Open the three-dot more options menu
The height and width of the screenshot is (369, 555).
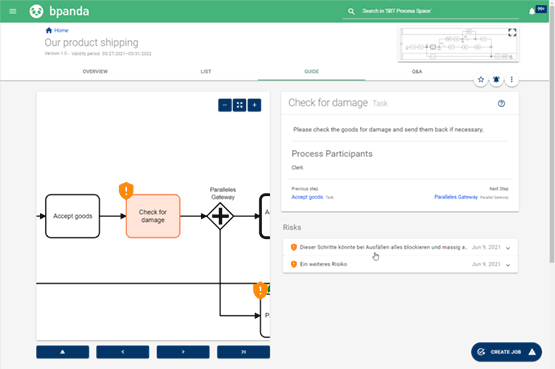coord(511,80)
